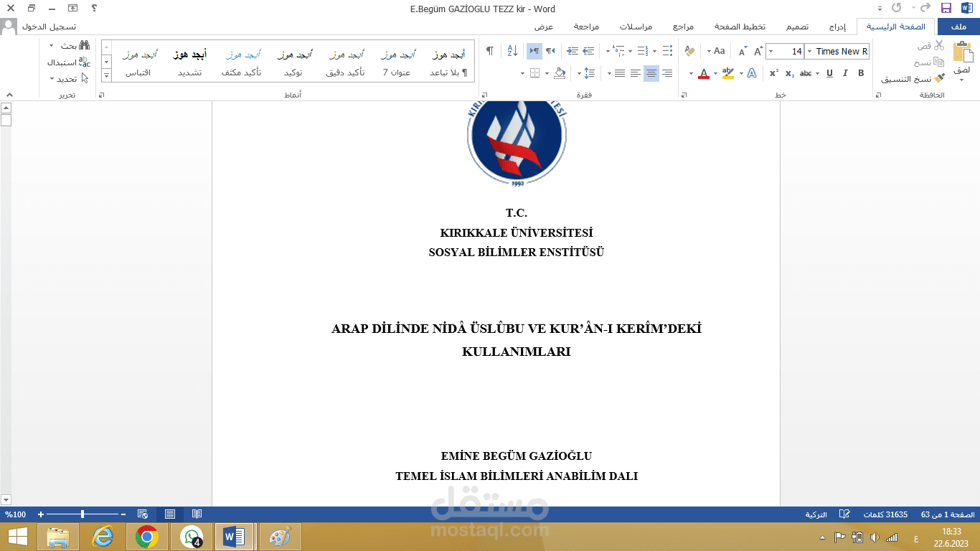The width and height of the screenshot is (980, 551).
Task: Toggle Bold formatting
Action: click(x=861, y=73)
